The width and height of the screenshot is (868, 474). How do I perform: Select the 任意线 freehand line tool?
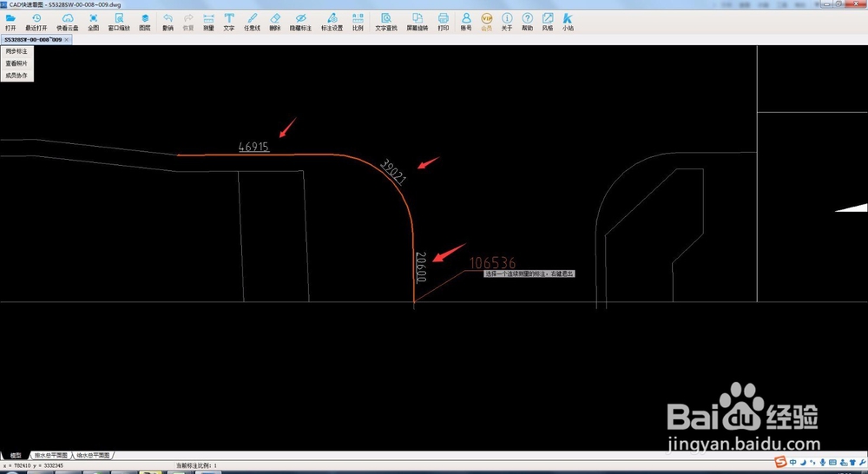(x=253, y=23)
